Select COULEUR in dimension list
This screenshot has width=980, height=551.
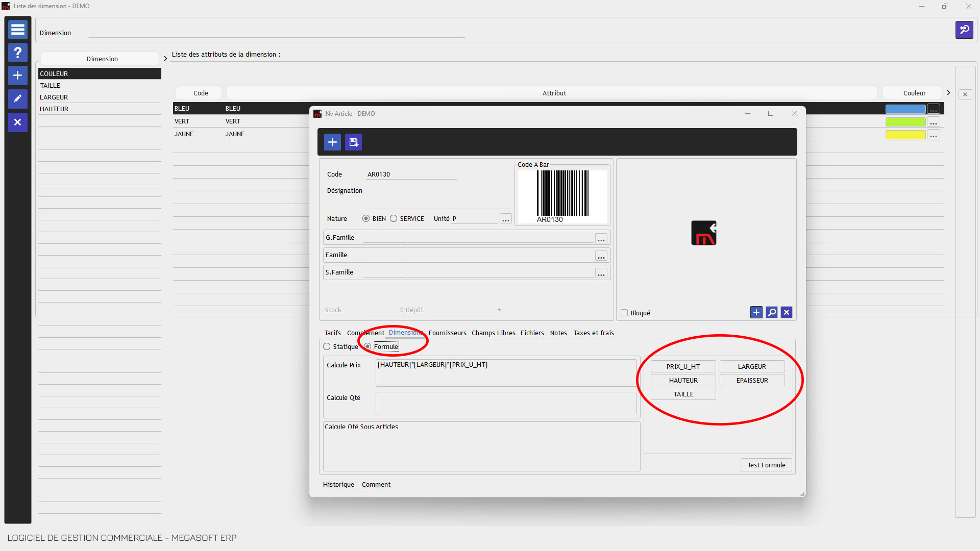(x=100, y=73)
